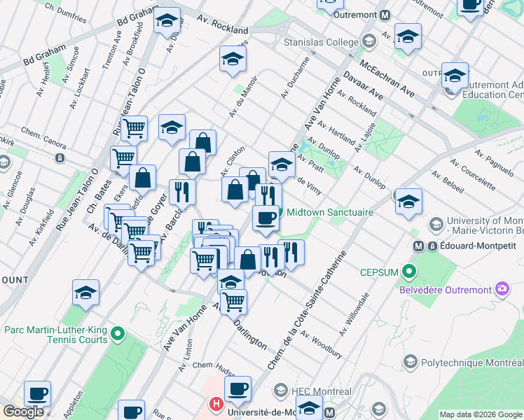This screenshot has height=420, width=524.
Task: Select the HEC Montreal label
Action: point(322,391)
